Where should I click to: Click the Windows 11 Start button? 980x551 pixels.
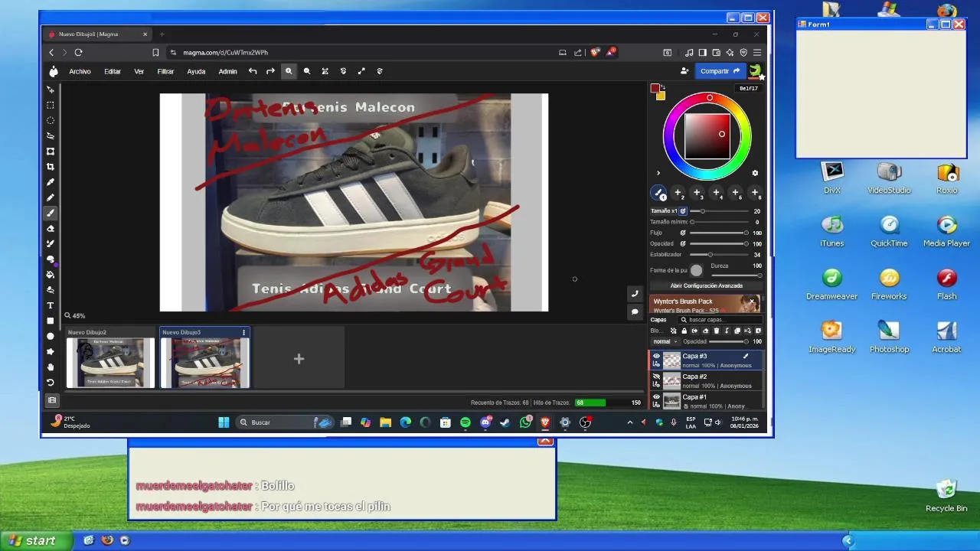pyautogui.click(x=224, y=422)
